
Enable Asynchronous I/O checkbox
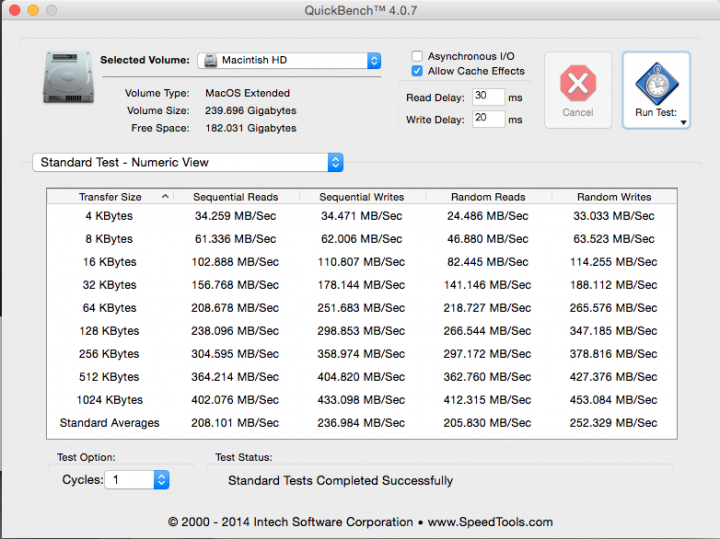click(417, 56)
